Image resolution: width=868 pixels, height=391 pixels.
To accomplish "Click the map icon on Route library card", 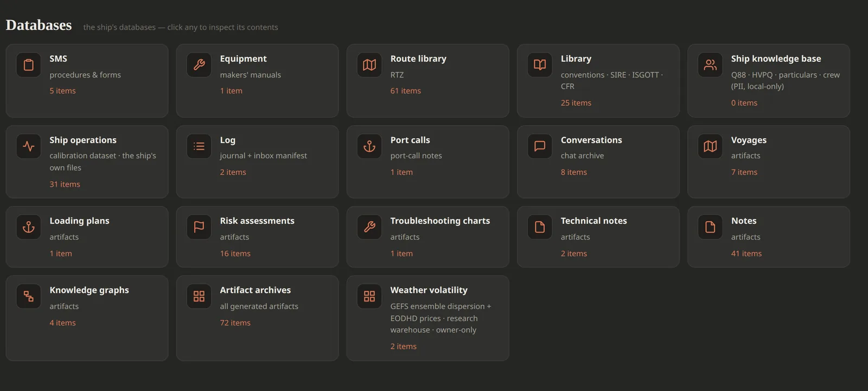I will click(369, 65).
